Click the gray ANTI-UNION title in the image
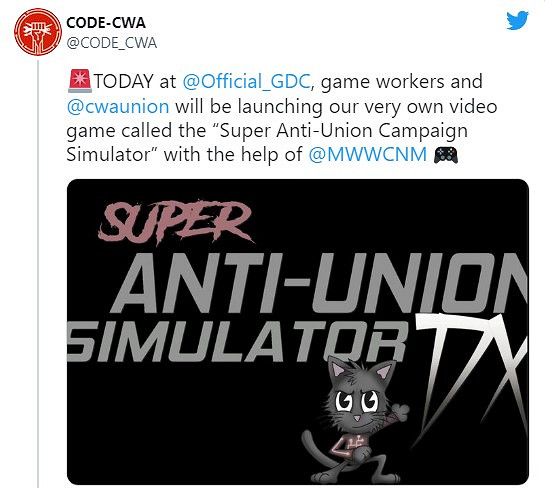Image resolution: width=545 pixels, height=488 pixels. pos(320,282)
